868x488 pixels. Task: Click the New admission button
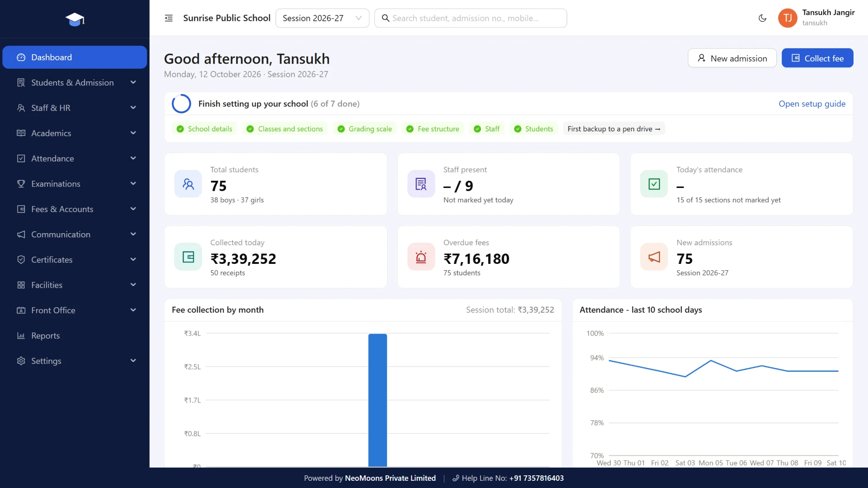[732, 58]
